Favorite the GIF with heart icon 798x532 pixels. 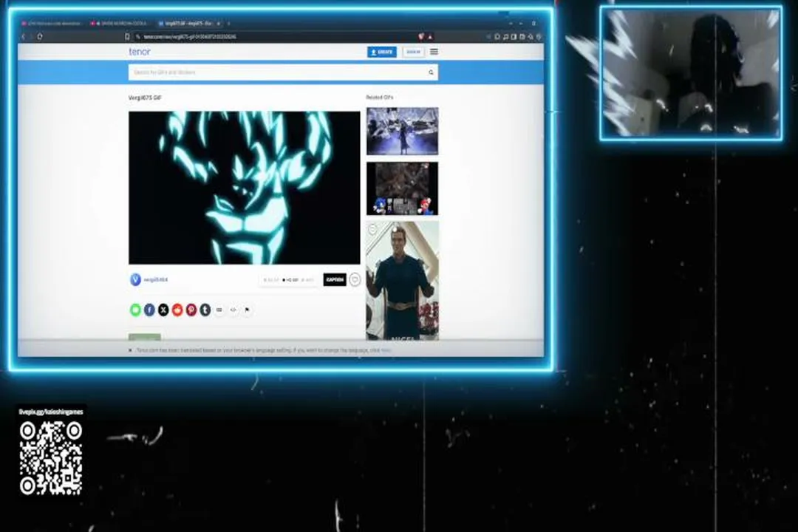[355, 279]
